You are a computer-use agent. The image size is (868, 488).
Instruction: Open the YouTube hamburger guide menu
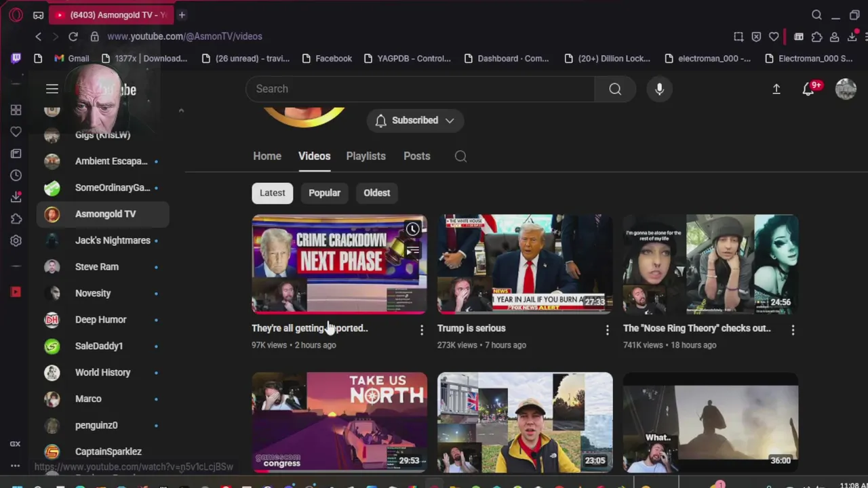point(52,89)
